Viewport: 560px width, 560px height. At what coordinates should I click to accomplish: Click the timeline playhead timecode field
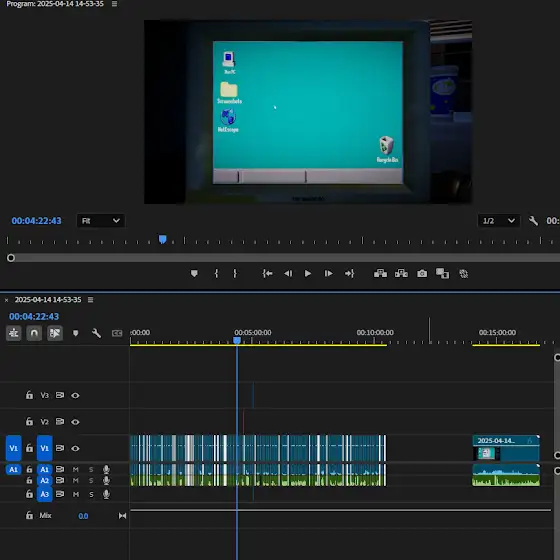(34, 316)
